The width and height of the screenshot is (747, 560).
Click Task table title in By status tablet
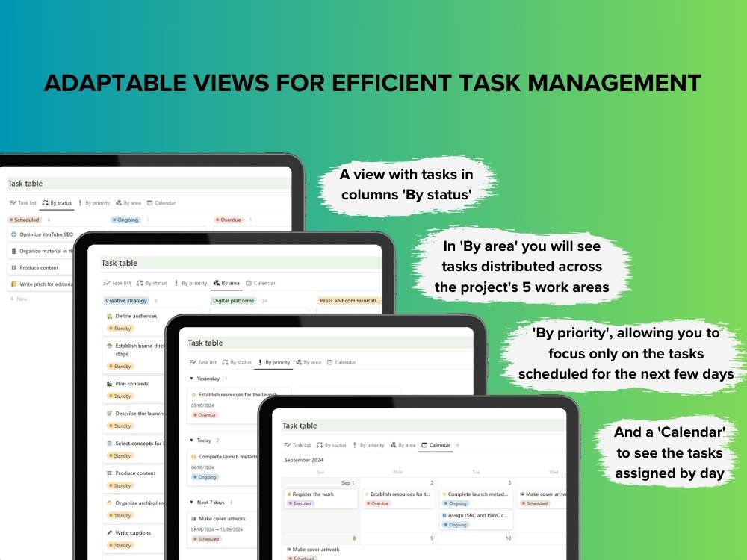[x=25, y=184]
